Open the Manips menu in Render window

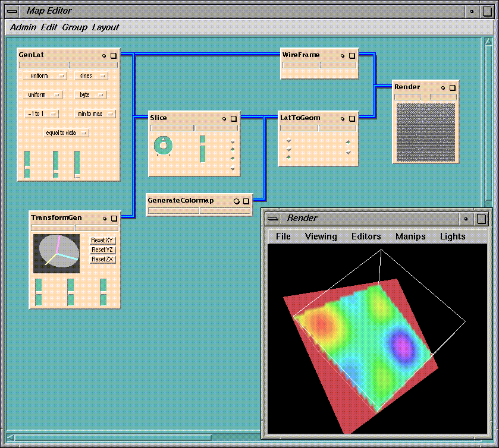click(x=410, y=236)
